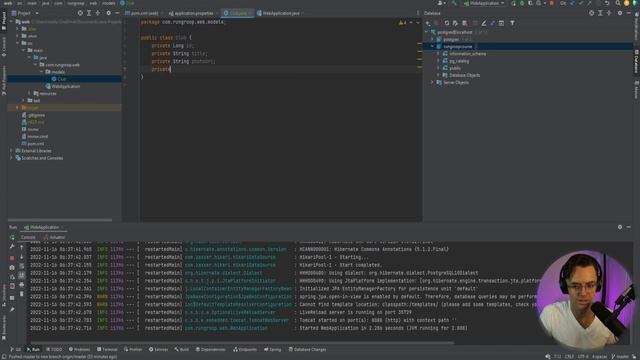Switch to Actuator tab in Run panel
This screenshot has height=360, width=640.
coord(54,237)
